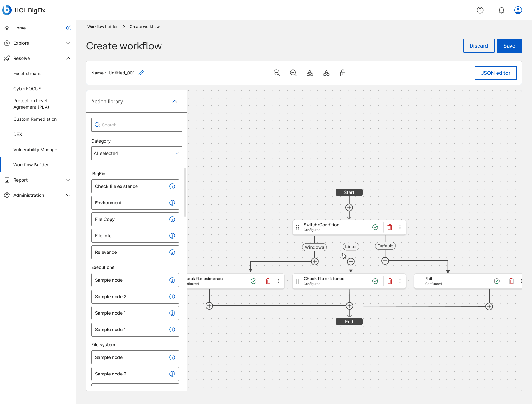Screen dimensions: 532x404
Task: Click the Action library scrollbar
Action: [x=185, y=192]
